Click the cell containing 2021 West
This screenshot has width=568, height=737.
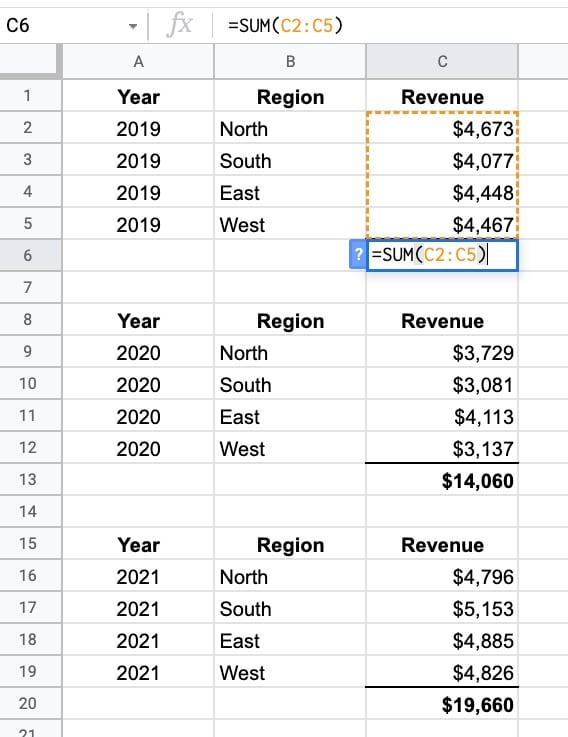point(290,672)
